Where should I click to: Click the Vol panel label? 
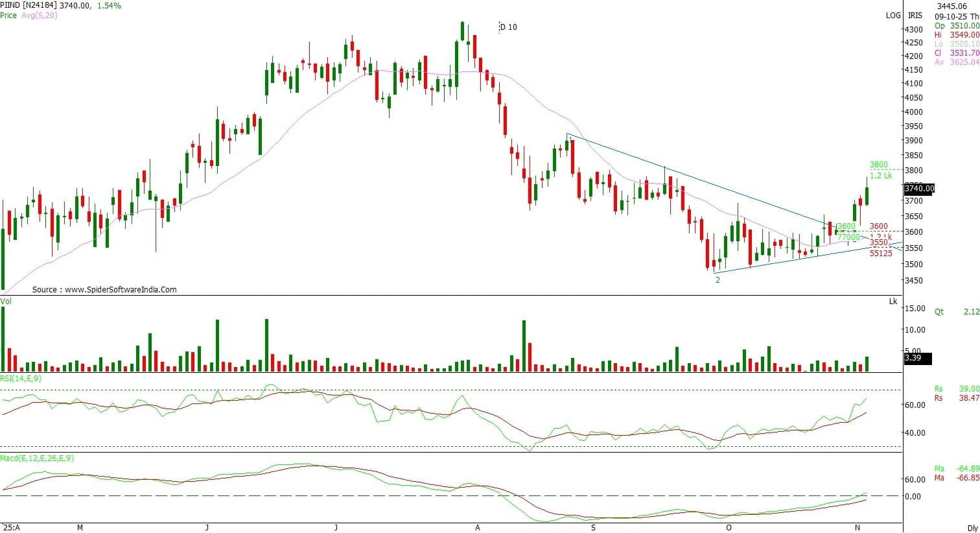tap(6, 302)
